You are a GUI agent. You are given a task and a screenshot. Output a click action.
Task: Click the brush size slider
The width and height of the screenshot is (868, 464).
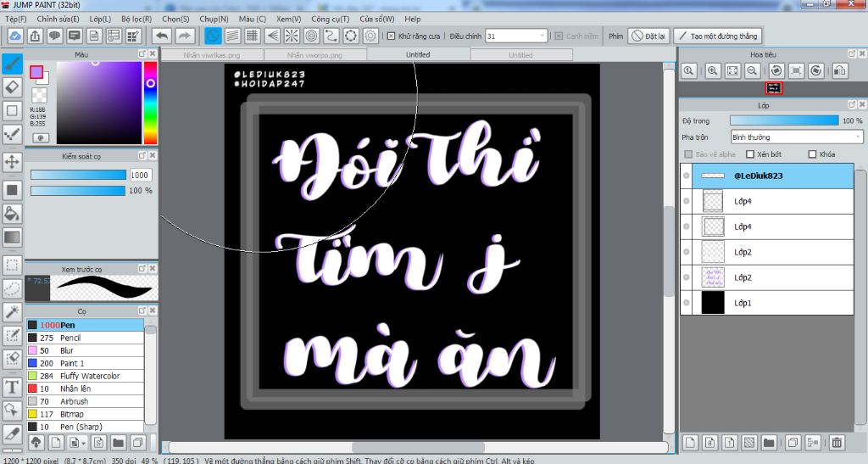point(78,175)
